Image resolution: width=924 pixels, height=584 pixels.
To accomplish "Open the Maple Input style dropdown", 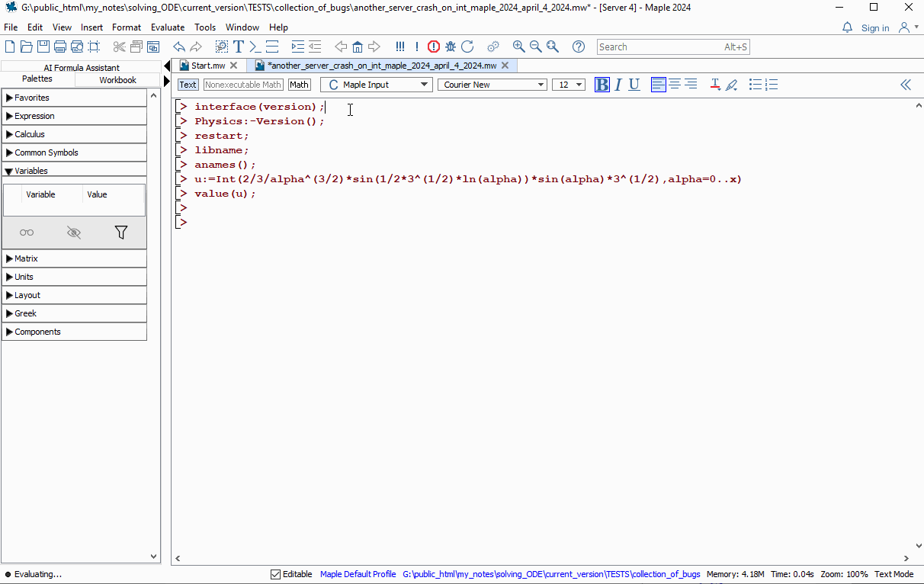I will 377,85.
